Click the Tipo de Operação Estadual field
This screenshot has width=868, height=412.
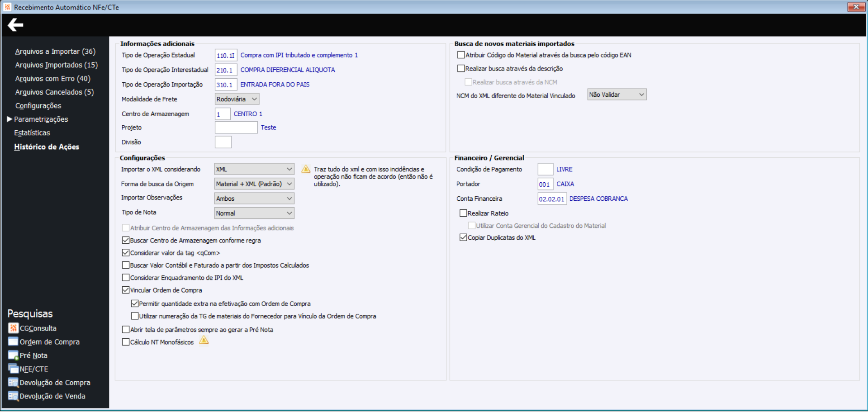coord(226,55)
